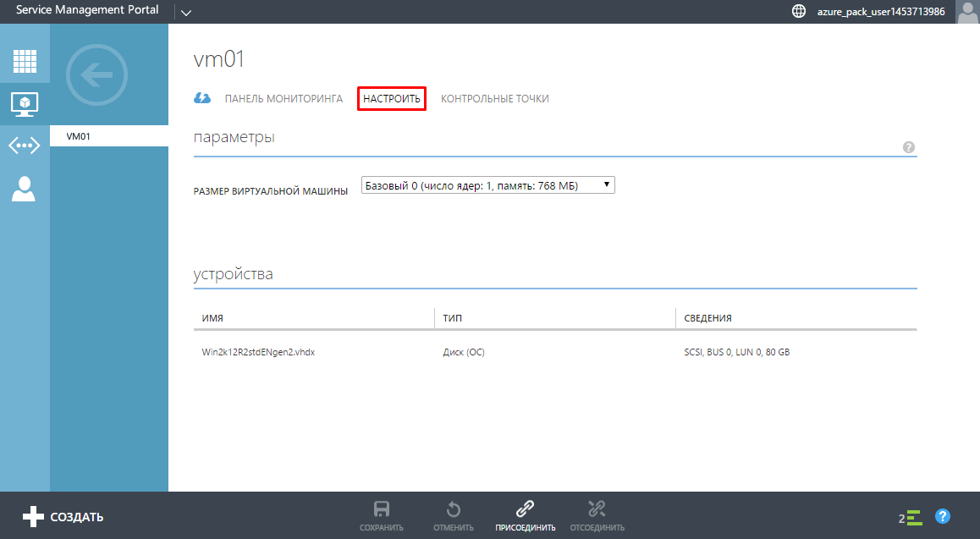Open the НАСТРОИТЬ tab

(x=391, y=99)
